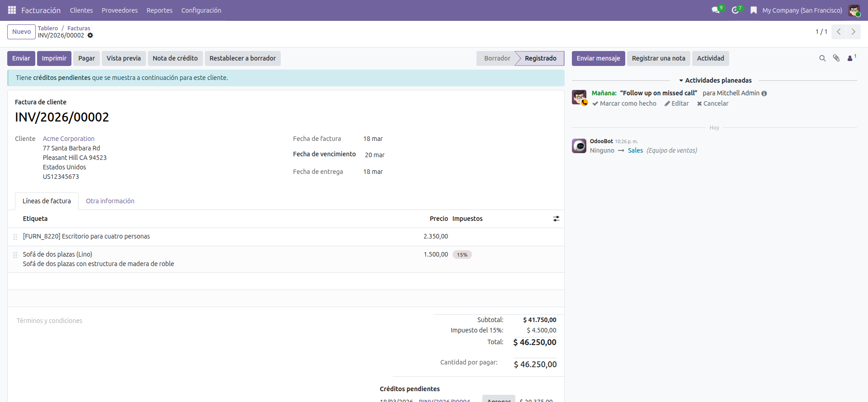Select the Borrador status stage

497,58
